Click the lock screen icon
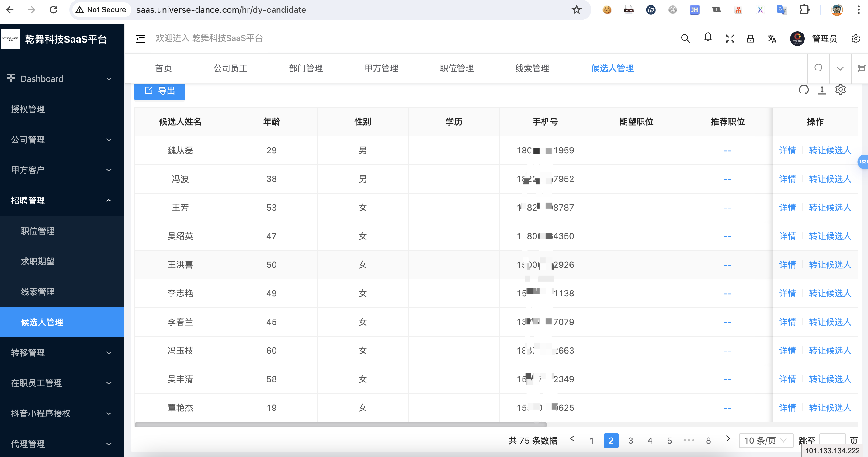The height and width of the screenshot is (457, 868). point(750,39)
